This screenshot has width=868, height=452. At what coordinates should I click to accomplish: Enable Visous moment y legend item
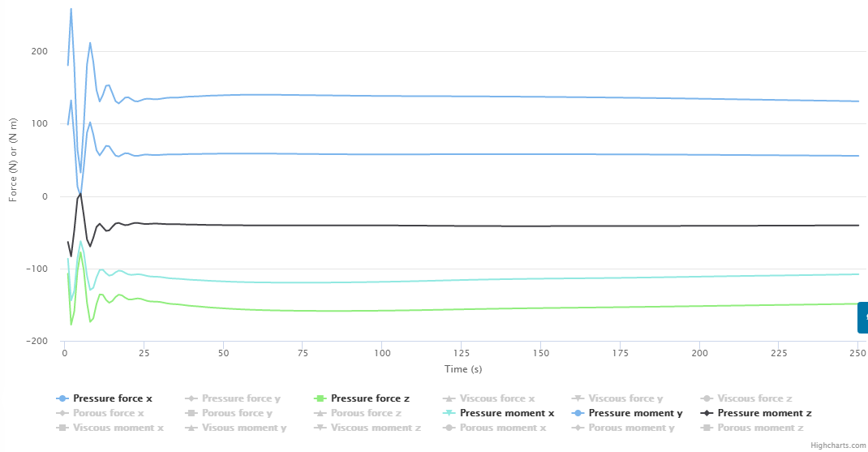[x=244, y=428]
